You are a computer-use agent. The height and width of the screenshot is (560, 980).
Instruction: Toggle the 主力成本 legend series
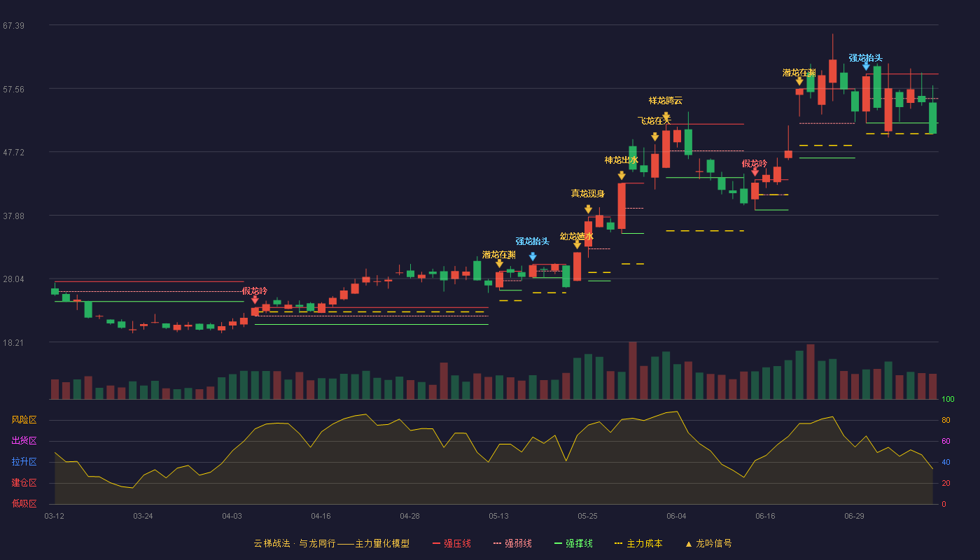pos(638,543)
